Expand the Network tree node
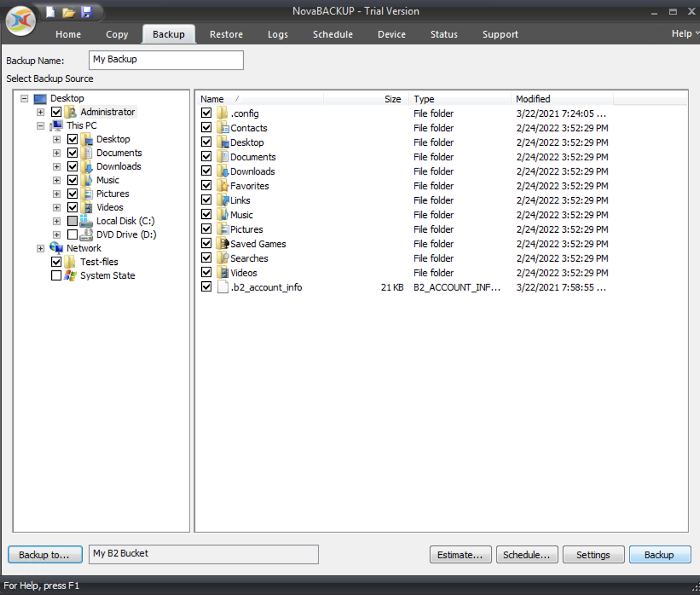Image resolution: width=700 pixels, height=595 pixels. 41,248
